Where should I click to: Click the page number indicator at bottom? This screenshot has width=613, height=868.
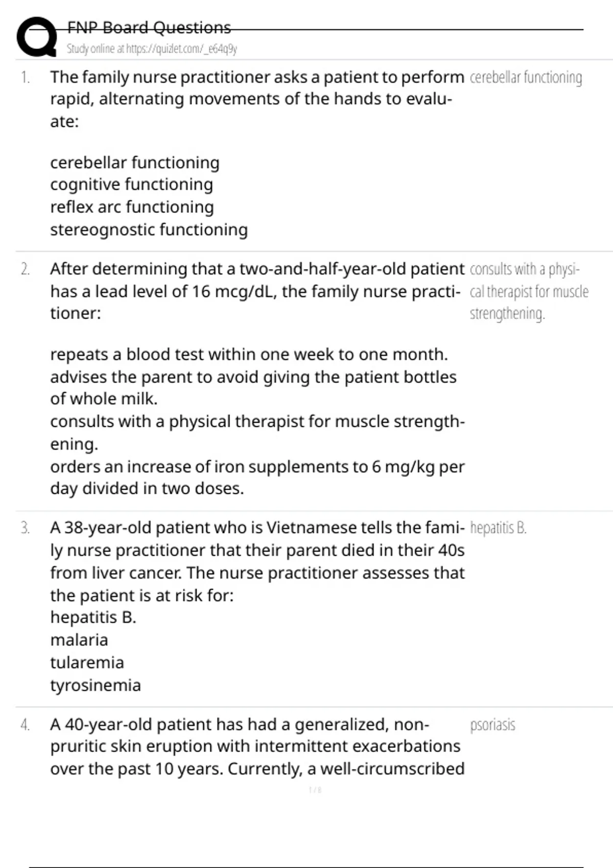[315, 790]
